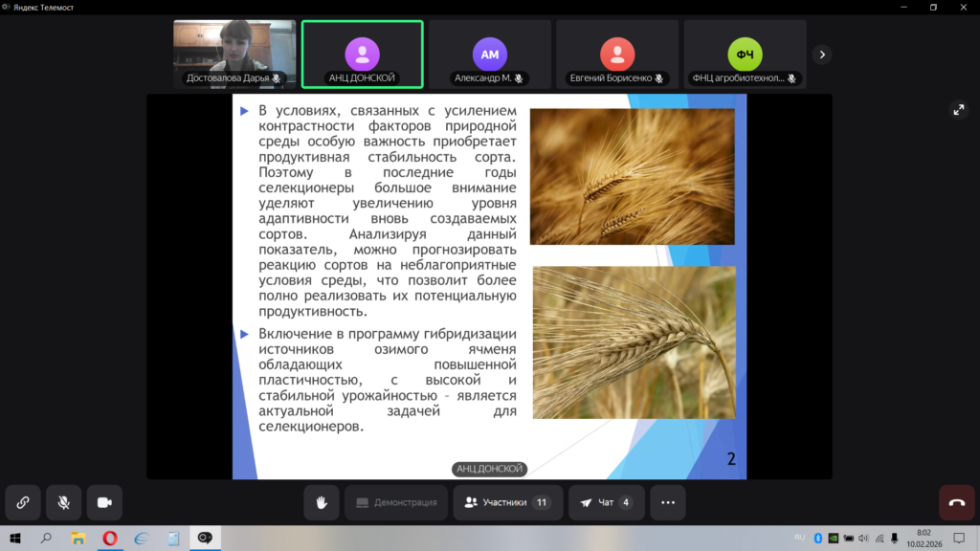
Task: Open the Чат panel
Action: [x=605, y=502]
